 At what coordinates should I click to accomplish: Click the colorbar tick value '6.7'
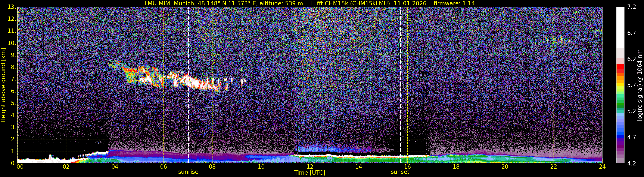632,33
